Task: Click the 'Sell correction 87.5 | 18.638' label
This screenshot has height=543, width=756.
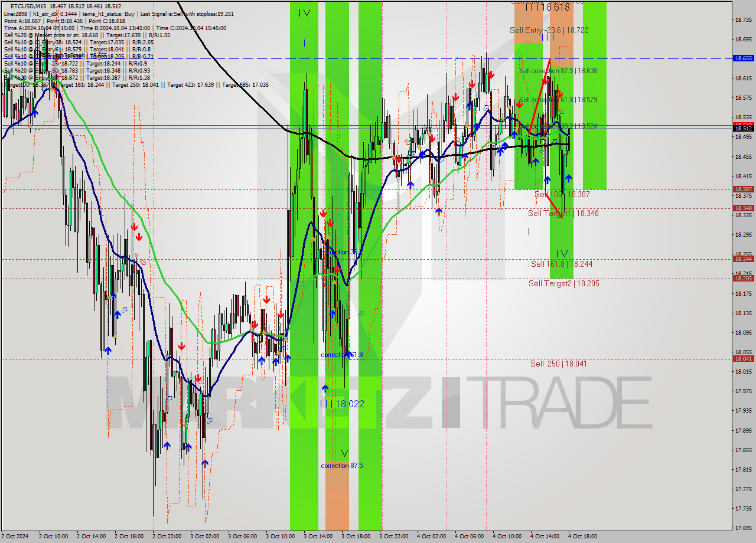Action: pyautogui.click(x=558, y=70)
